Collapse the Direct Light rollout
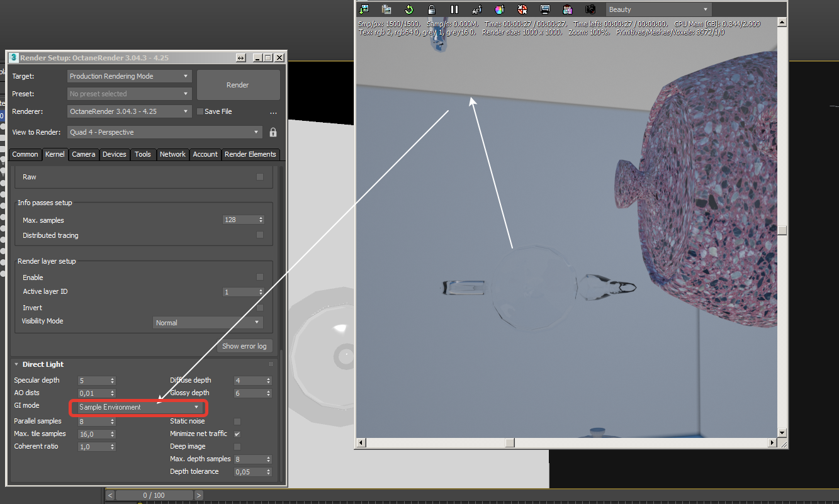The width and height of the screenshot is (839, 504). pyautogui.click(x=17, y=364)
